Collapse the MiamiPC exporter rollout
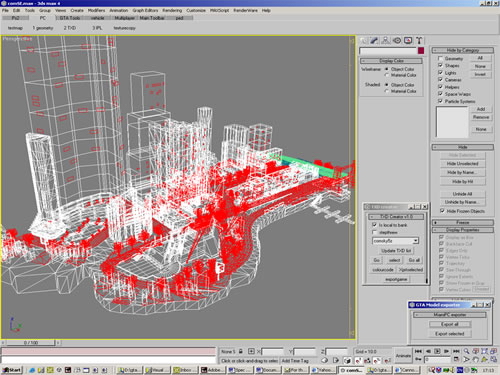Screen dimensions: 500x375 [x=450, y=315]
